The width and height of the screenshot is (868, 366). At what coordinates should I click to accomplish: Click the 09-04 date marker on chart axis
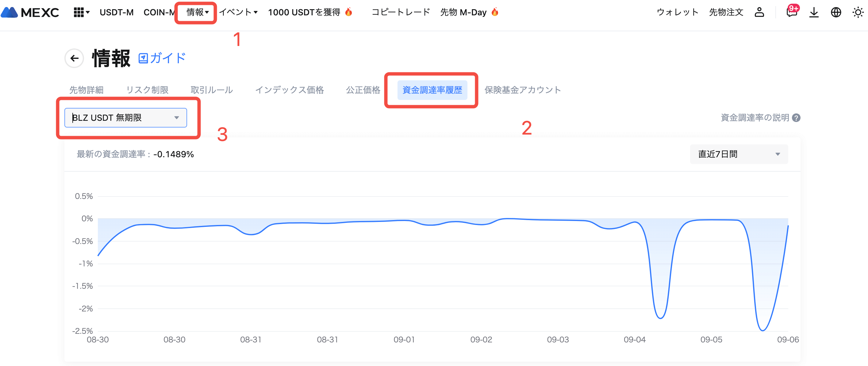635,339
